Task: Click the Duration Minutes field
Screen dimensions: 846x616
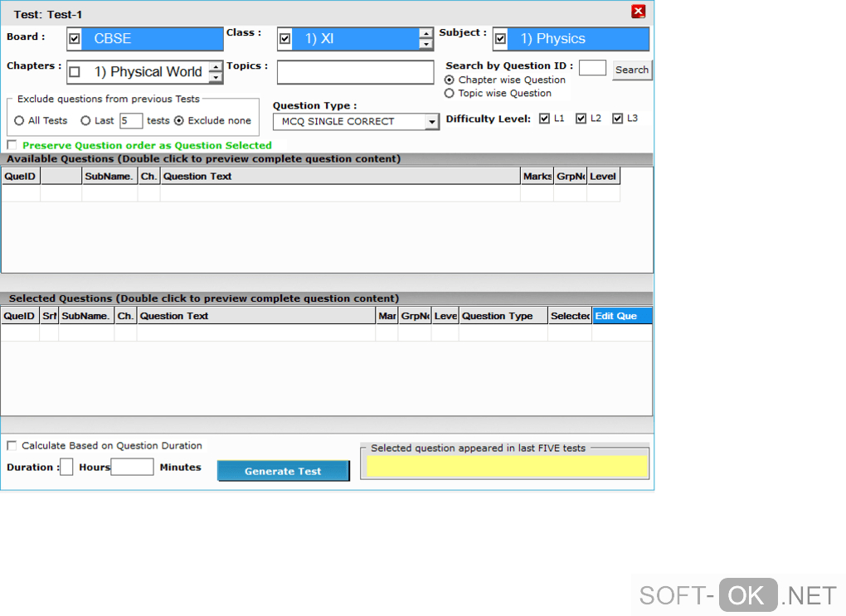Action: click(x=132, y=467)
